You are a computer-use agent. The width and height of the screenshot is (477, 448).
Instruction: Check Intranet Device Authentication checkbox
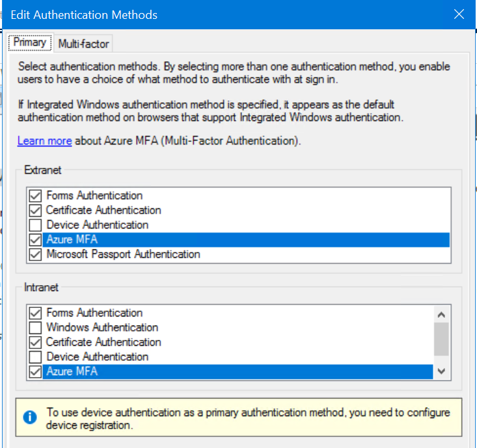coord(35,357)
